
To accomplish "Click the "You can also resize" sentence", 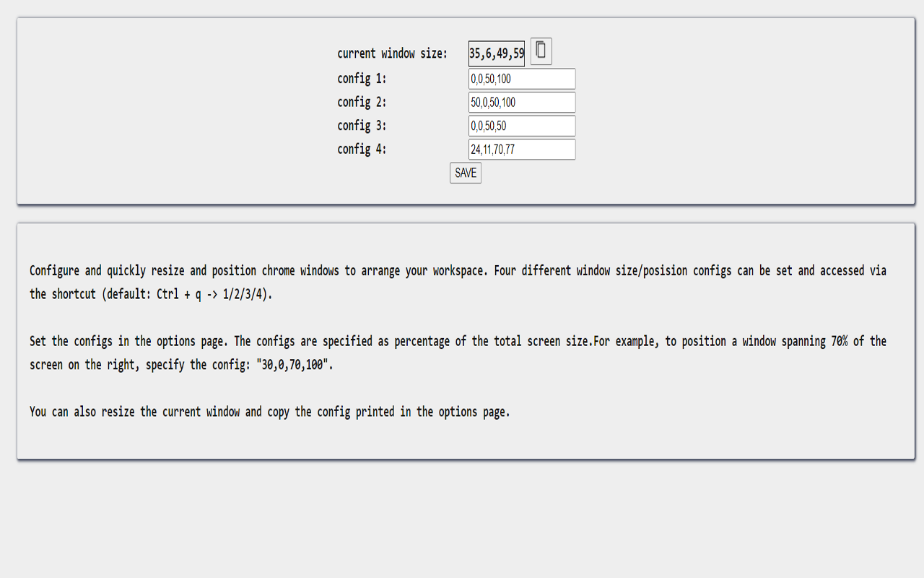I will 269,412.
